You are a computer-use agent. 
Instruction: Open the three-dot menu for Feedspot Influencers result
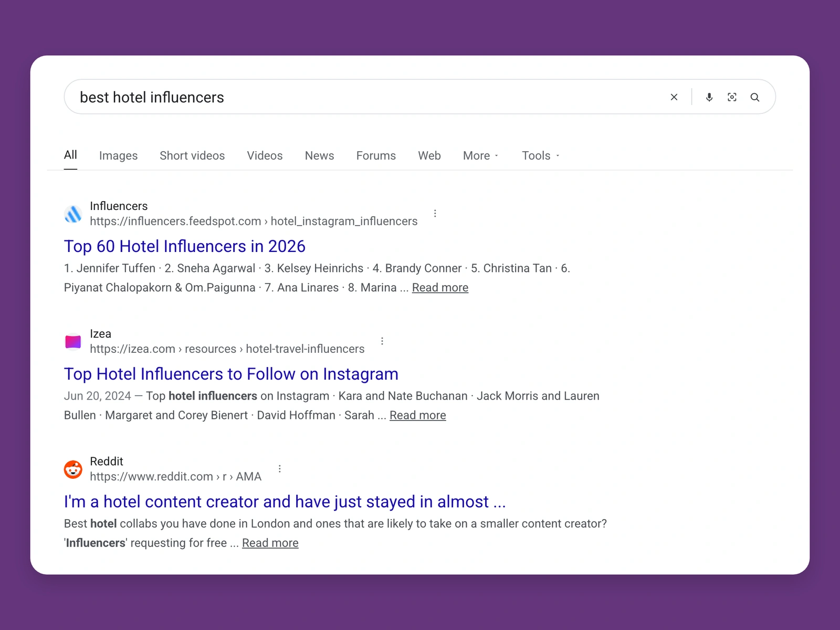(x=435, y=213)
